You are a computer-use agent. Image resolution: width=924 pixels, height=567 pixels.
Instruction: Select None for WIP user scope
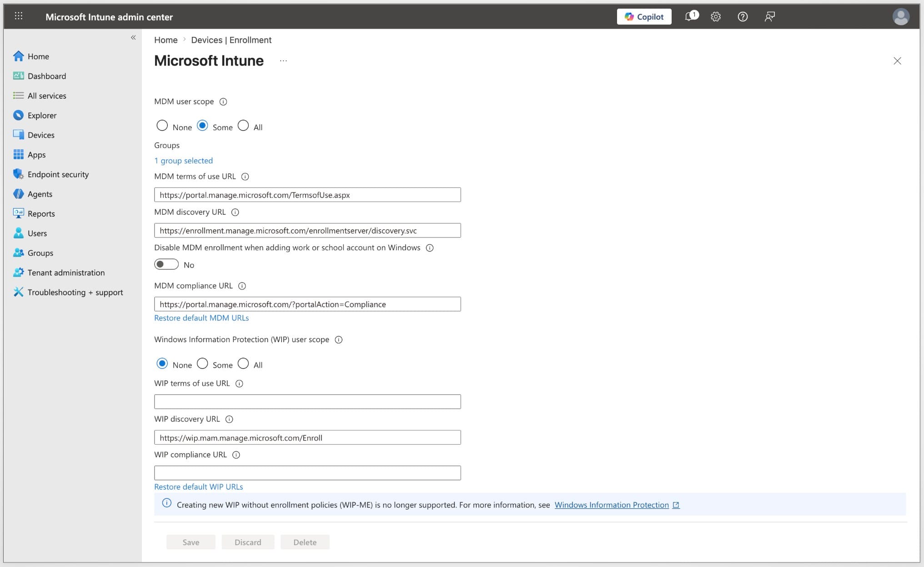[162, 364]
